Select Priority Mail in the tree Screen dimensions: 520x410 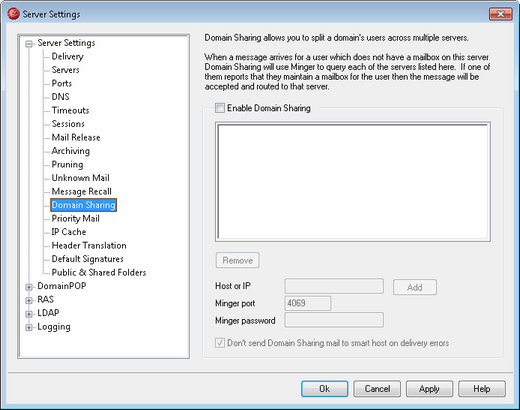tap(75, 218)
